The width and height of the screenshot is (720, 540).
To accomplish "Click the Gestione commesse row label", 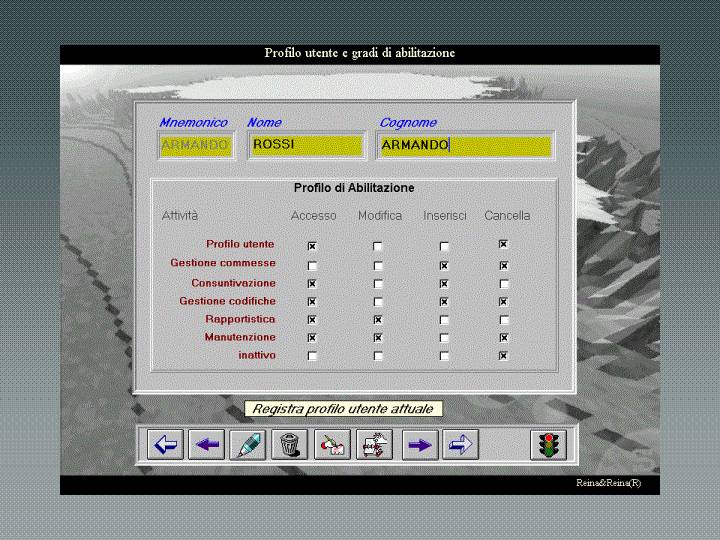I will (x=223, y=263).
